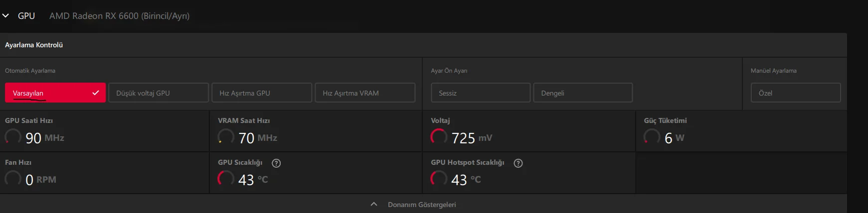This screenshot has width=868, height=213.
Task: Click the AMD Radeon RX 6600 label
Action: [x=119, y=16]
